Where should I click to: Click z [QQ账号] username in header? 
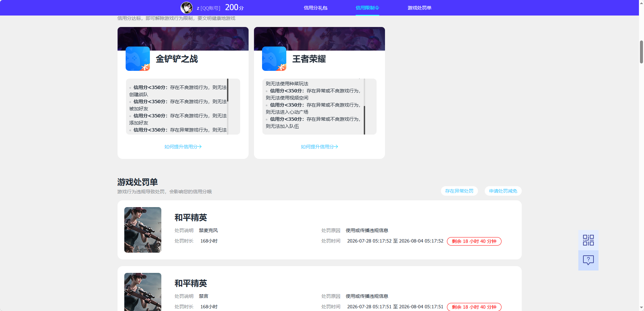[x=208, y=8]
